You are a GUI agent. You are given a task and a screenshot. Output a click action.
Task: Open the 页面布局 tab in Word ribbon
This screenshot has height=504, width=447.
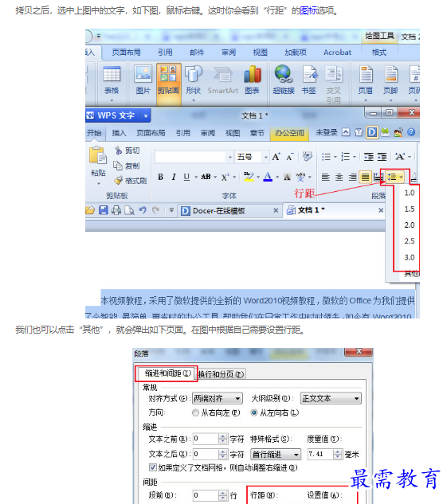(126, 53)
